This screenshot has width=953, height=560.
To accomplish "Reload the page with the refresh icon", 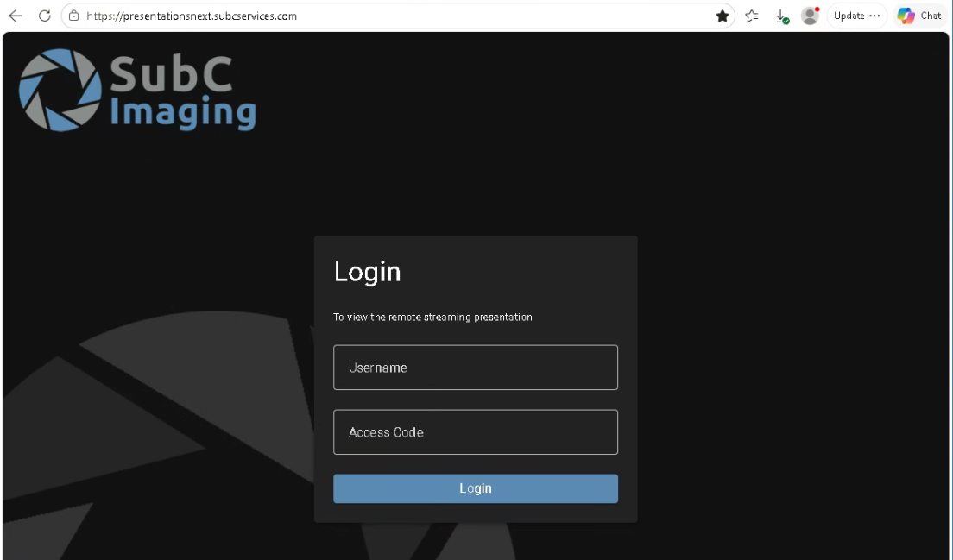I will click(x=44, y=16).
